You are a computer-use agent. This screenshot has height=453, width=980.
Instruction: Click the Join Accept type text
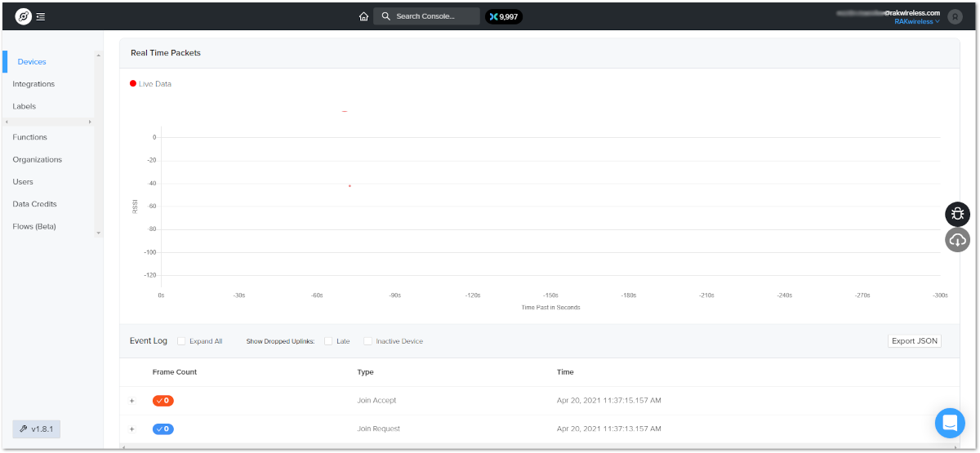tap(376, 401)
